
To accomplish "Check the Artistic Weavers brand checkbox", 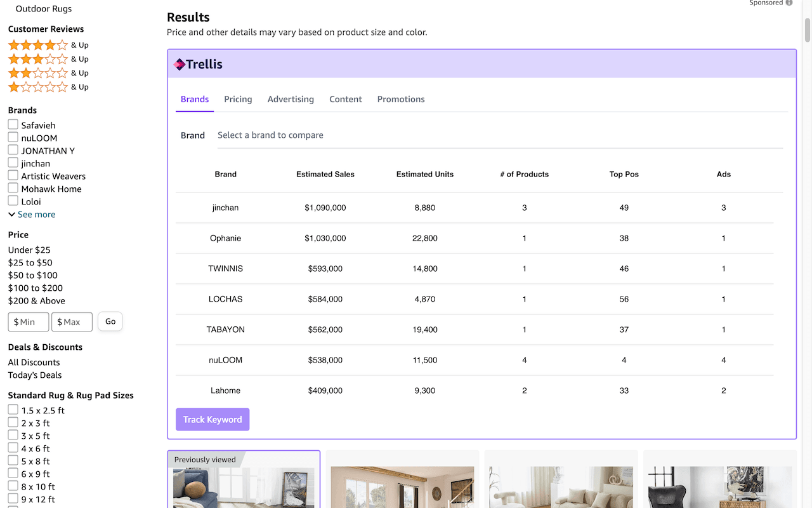I will coord(13,175).
